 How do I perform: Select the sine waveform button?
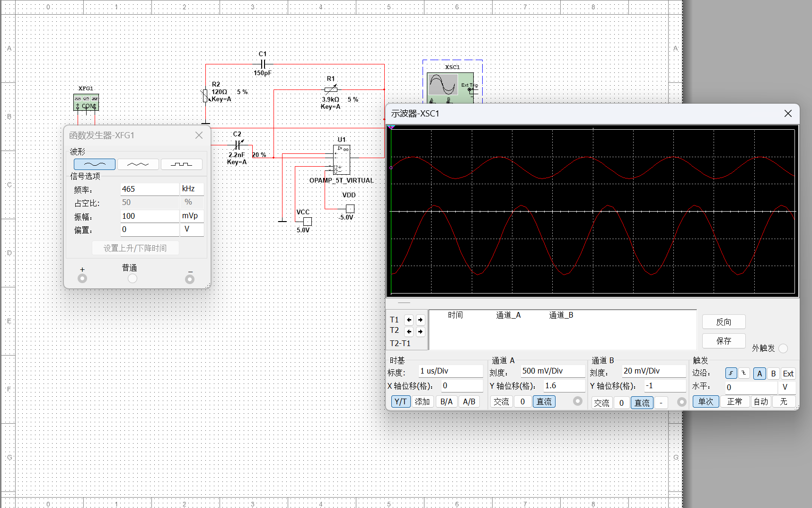95,164
